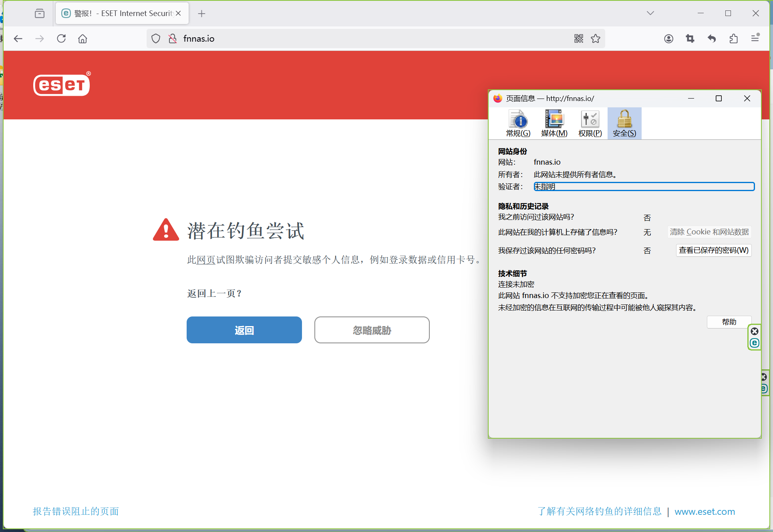
Task: Open the browser home page
Action: click(x=83, y=38)
